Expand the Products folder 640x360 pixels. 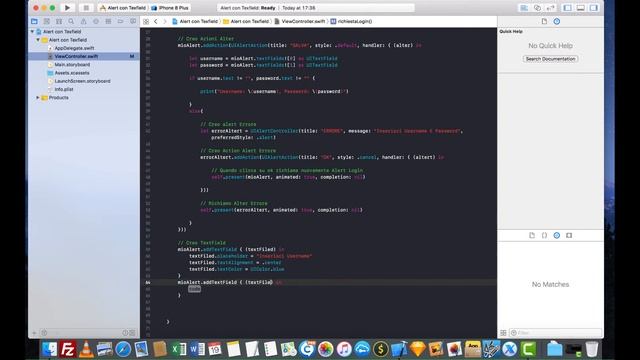point(38,98)
